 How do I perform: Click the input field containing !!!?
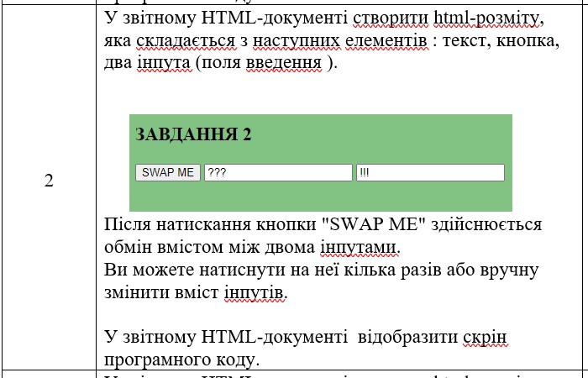[x=430, y=172]
